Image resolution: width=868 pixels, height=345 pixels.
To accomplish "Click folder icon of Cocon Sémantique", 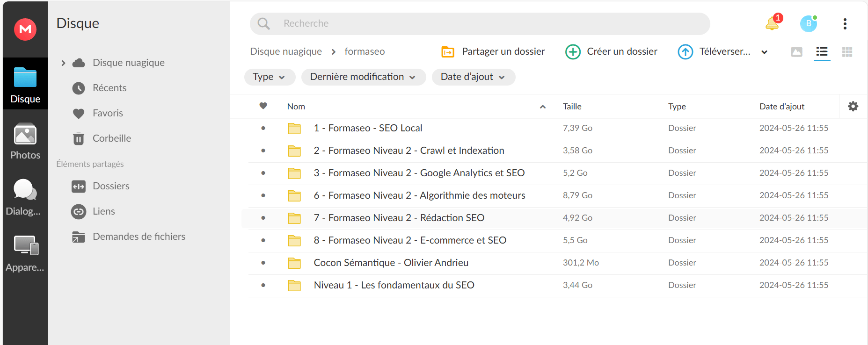I will pyautogui.click(x=294, y=263).
